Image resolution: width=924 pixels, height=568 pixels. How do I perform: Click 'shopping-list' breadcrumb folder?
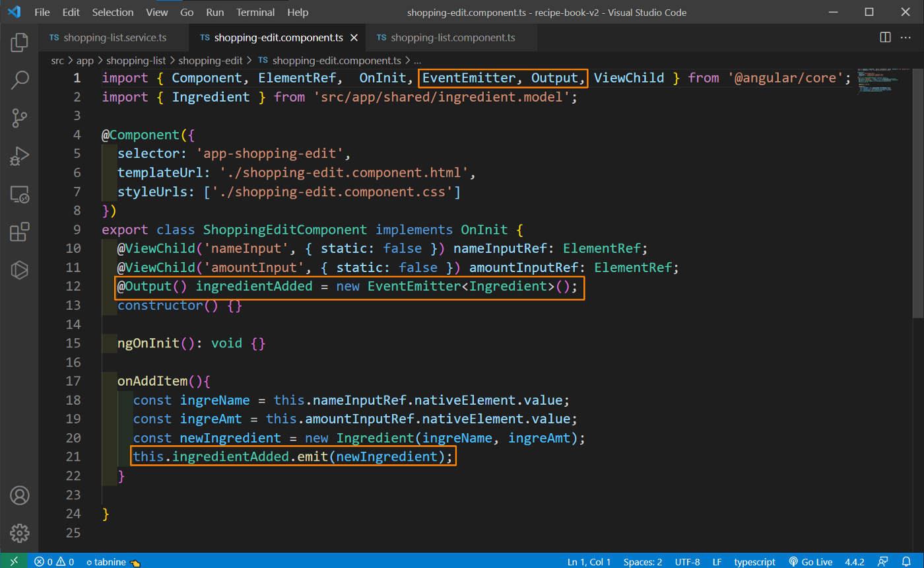point(135,60)
